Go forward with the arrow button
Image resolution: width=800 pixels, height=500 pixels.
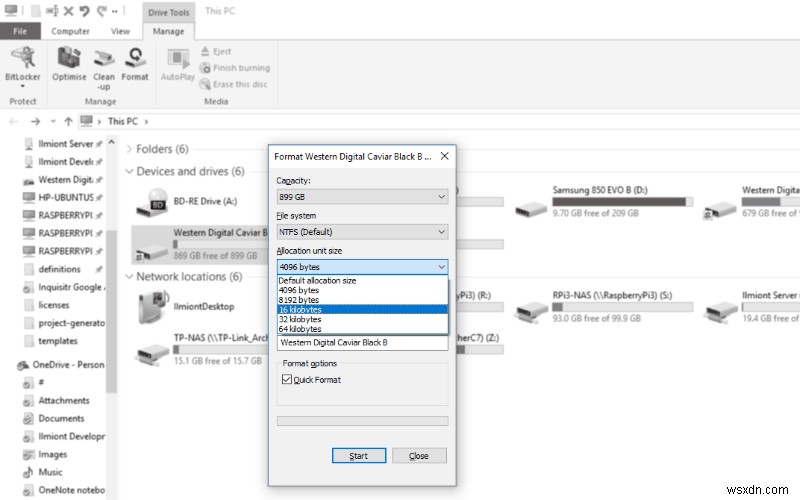(35, 121)
